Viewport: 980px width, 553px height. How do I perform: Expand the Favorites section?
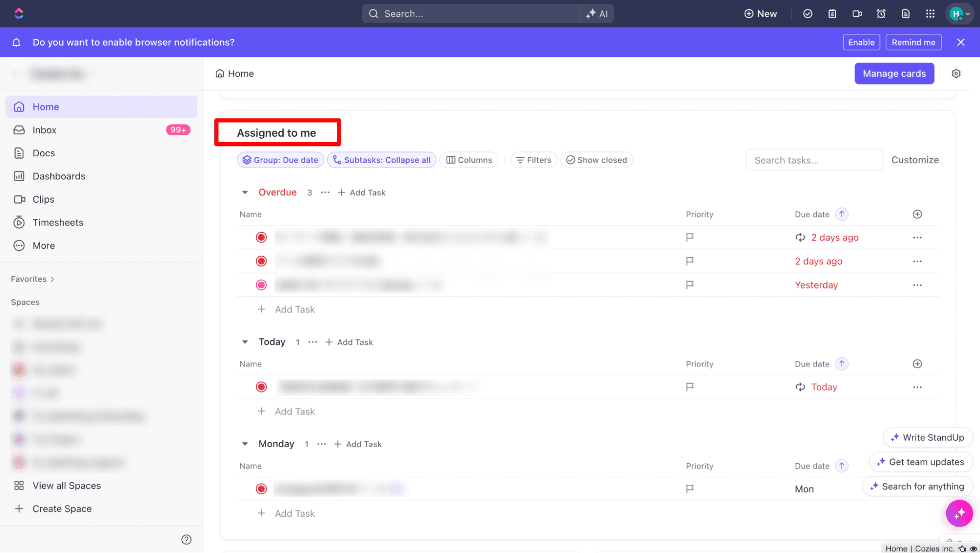33,279
